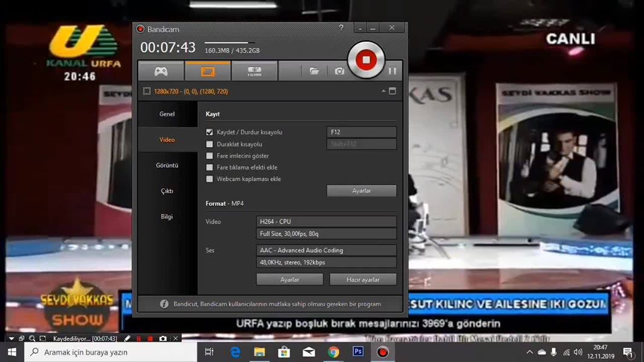
Task: Click Ayarlar button under Kayıt section
Action: pos(361,191)
